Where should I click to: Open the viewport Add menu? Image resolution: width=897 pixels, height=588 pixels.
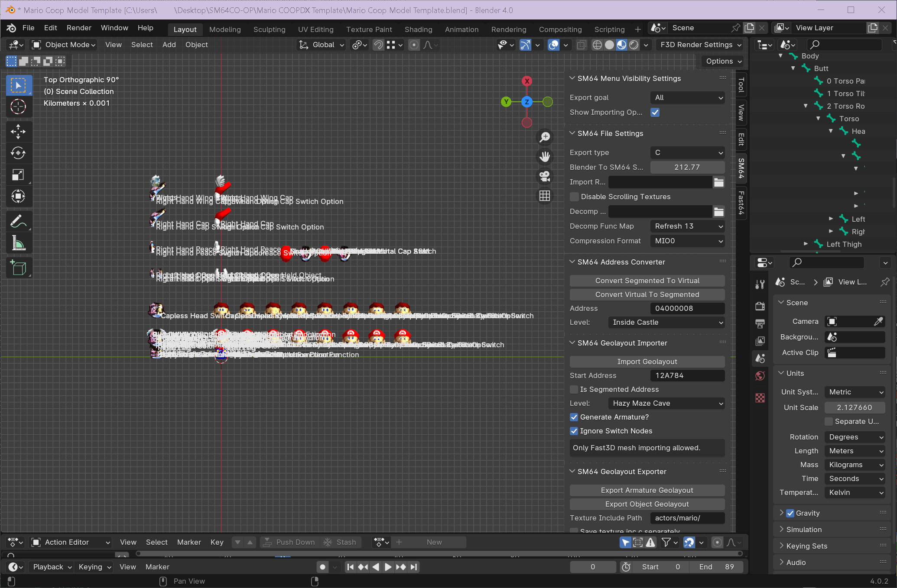click(x=169, y=45)
